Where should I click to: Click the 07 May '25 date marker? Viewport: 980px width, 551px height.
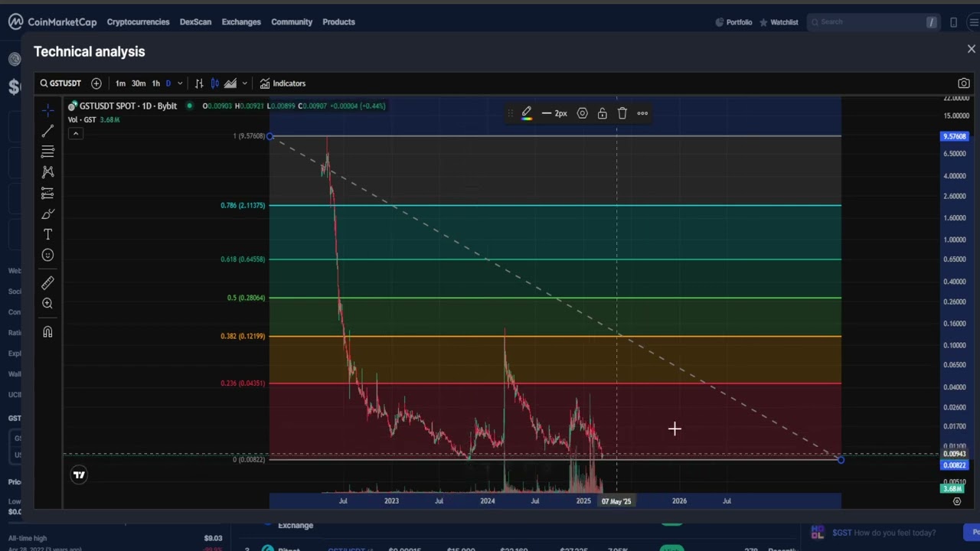tap(616, 501)
